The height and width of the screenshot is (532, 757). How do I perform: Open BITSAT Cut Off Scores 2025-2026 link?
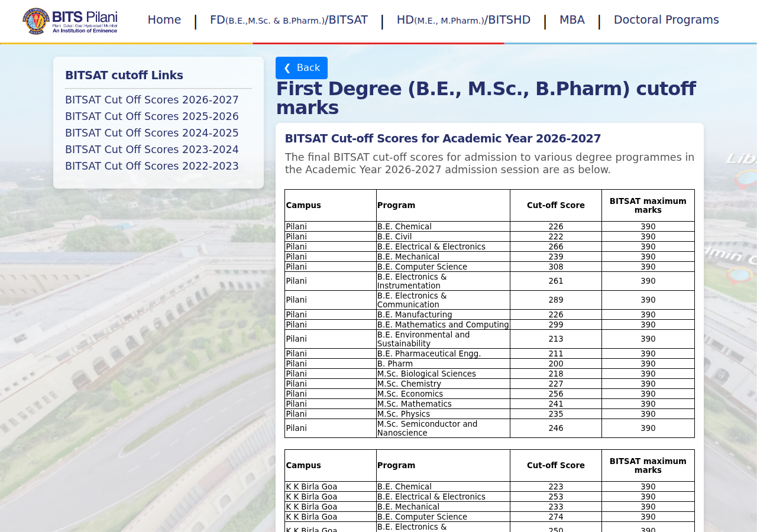pos(152,116)
